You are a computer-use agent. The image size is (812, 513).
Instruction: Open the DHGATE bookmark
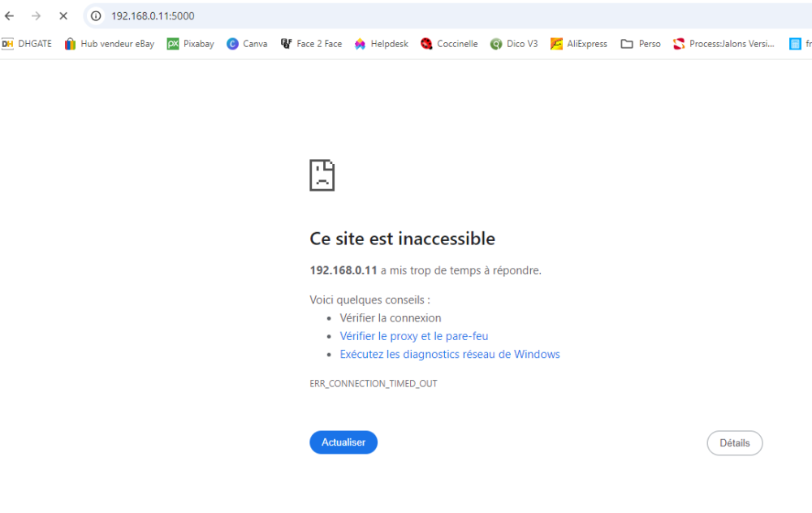click(27, 44)
